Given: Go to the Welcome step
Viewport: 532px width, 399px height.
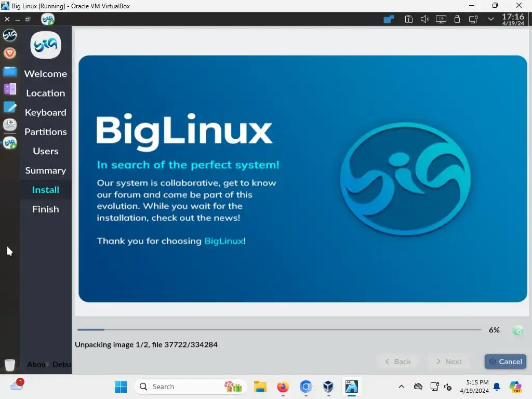Looking at the screenshot, I should point(46,74).
